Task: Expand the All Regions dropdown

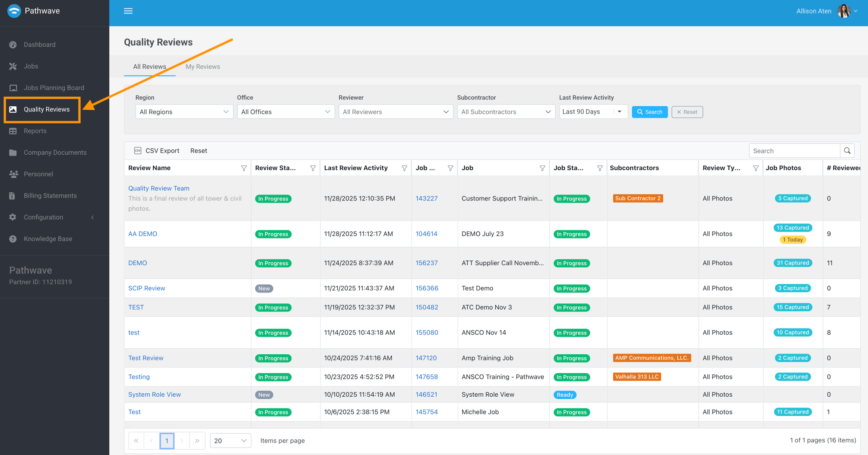Action: pyautogui.click(x=184, y=111)
